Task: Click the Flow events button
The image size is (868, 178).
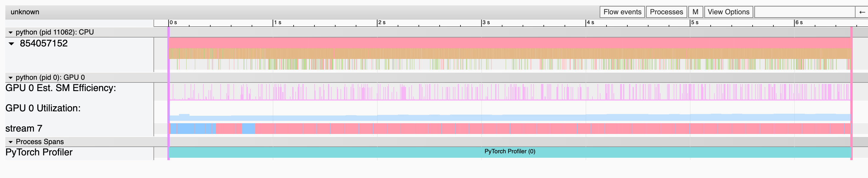Action: [x=622, y=12]
